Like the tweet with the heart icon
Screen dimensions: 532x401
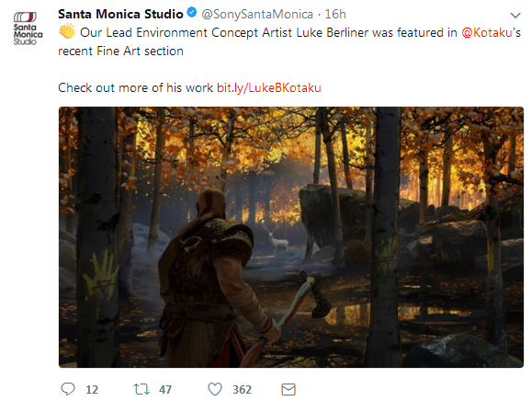[x=215, y=389]
